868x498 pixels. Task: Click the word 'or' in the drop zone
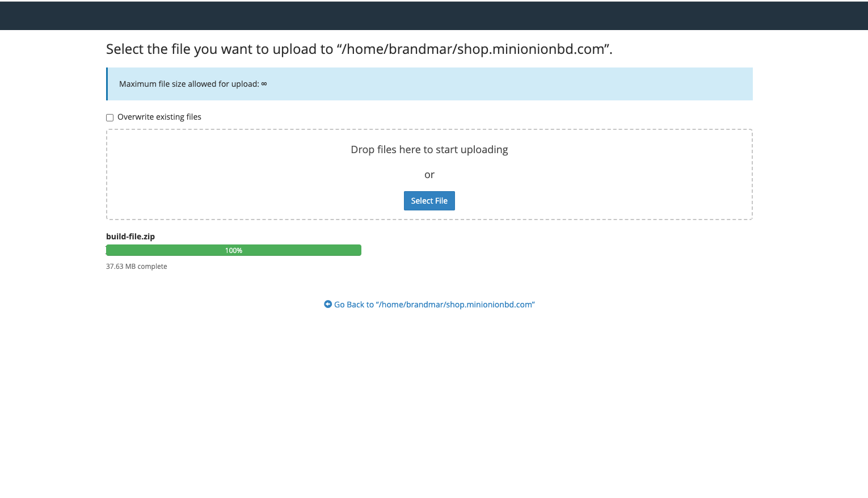(429, 175)
